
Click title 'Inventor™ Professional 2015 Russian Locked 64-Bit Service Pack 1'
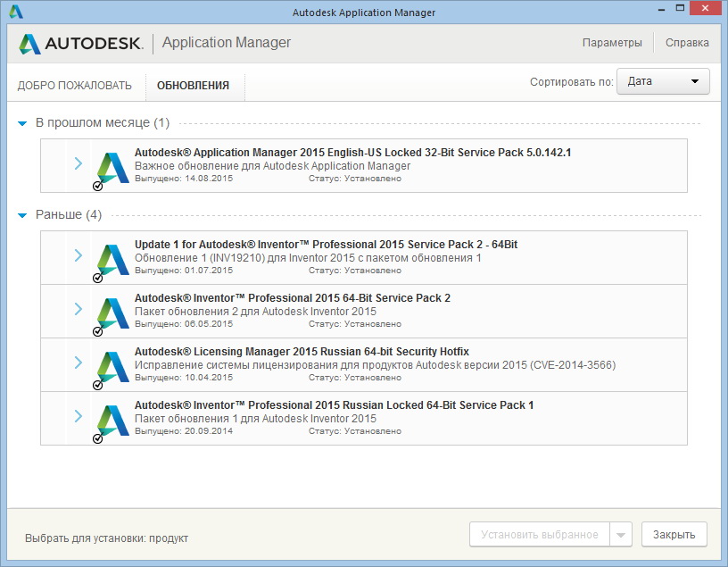[335, 405]
